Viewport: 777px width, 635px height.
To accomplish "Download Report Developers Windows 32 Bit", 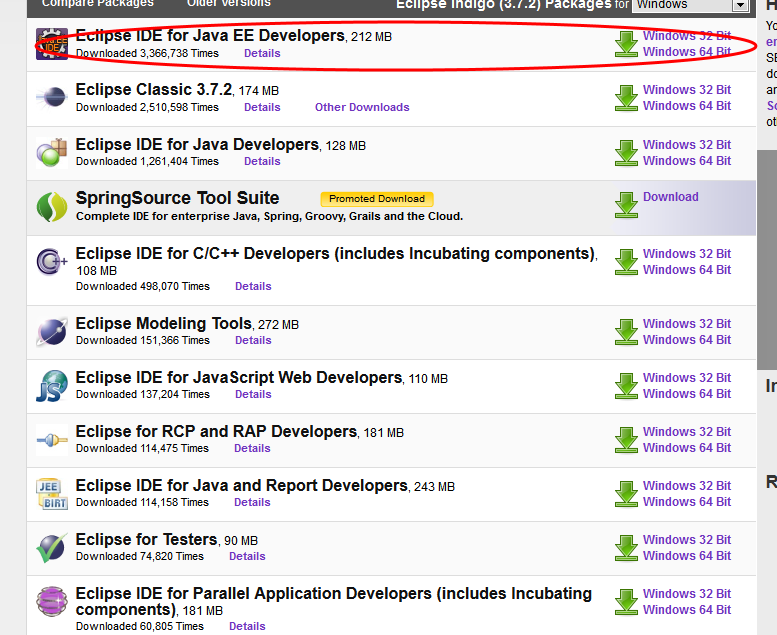I will point(687,486).
